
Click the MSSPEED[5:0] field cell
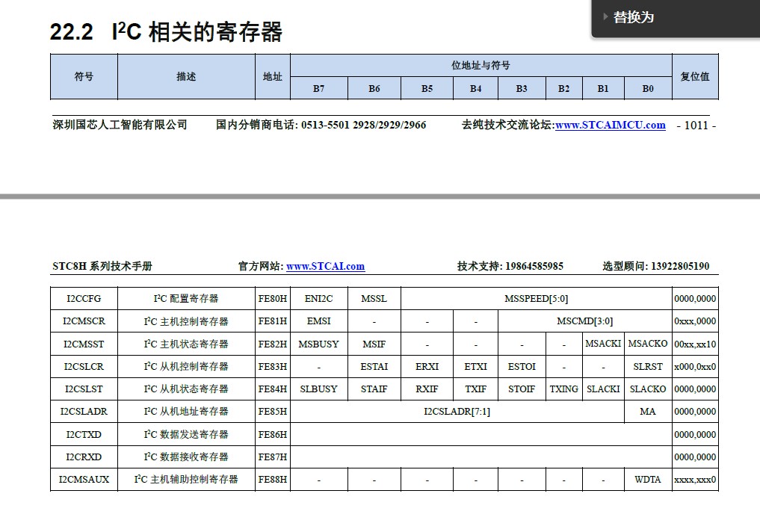point(536,298)
